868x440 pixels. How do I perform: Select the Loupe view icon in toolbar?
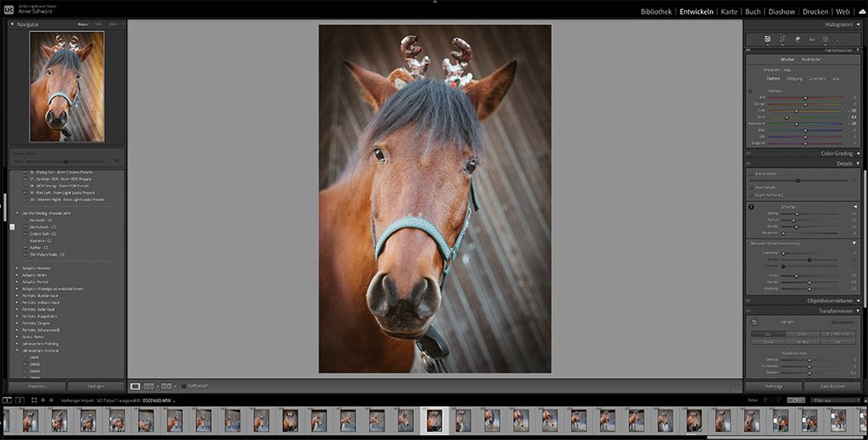click(135, 386)
